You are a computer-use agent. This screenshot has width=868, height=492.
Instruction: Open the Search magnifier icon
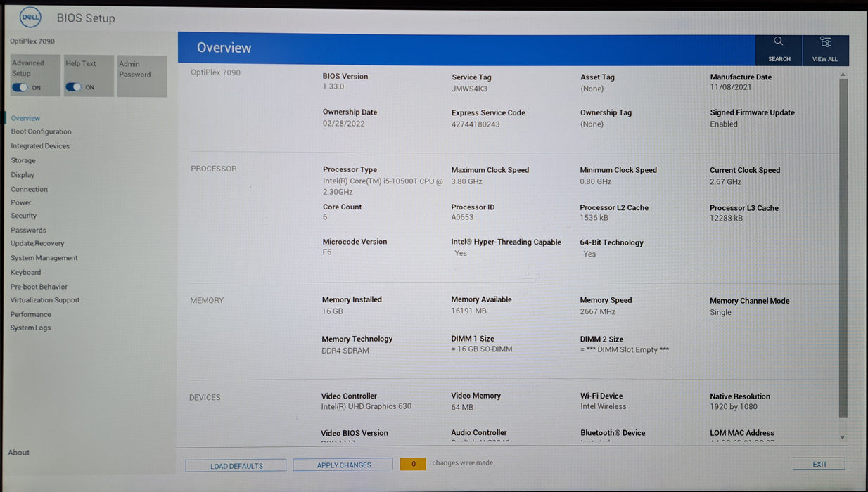pyautogui.click(x=779, y=41)
